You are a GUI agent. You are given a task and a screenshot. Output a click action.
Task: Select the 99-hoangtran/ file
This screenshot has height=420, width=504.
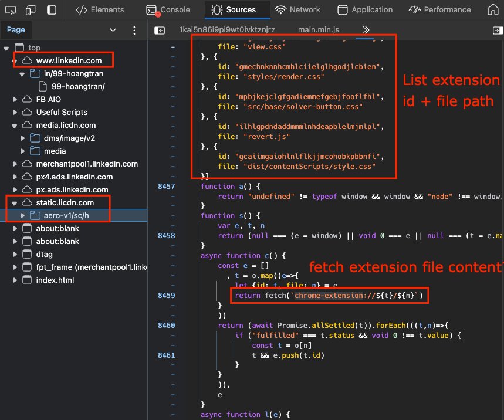[x=78, y=86]
